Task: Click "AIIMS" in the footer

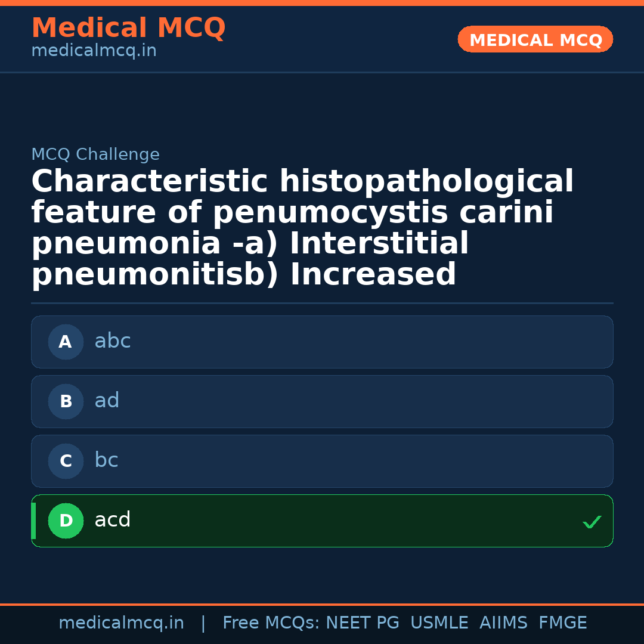Action: coord(503,623)
